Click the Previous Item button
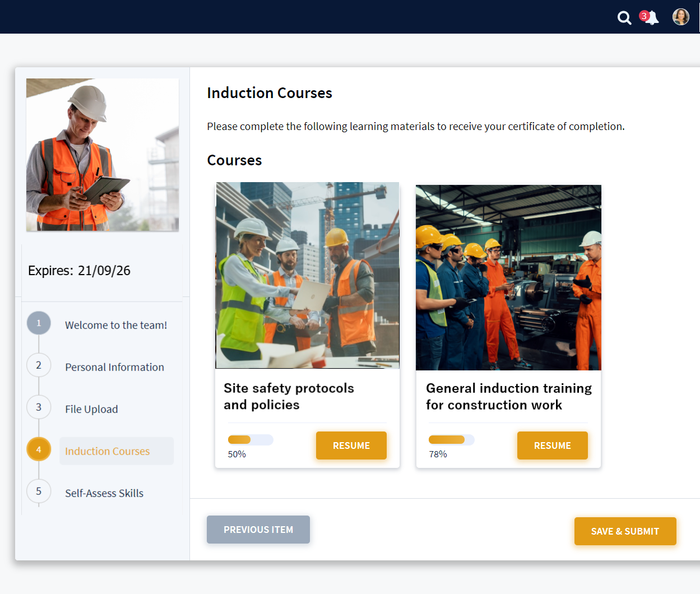Viewport: 700px width, 594px height. tap(258, 530)
